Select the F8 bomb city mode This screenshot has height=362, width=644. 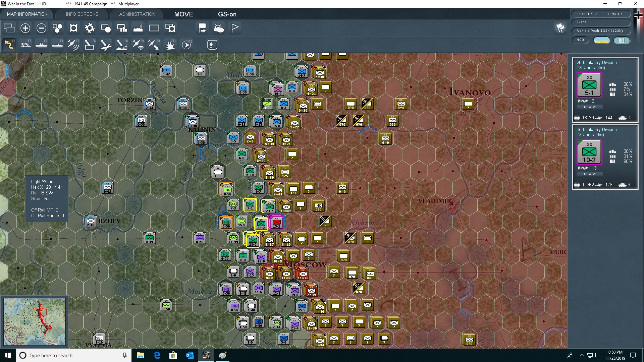point(122,45)
